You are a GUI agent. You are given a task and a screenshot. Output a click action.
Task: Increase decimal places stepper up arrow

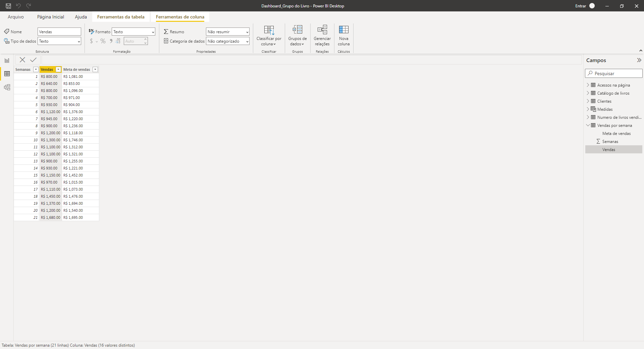click(x=146, y=39)
